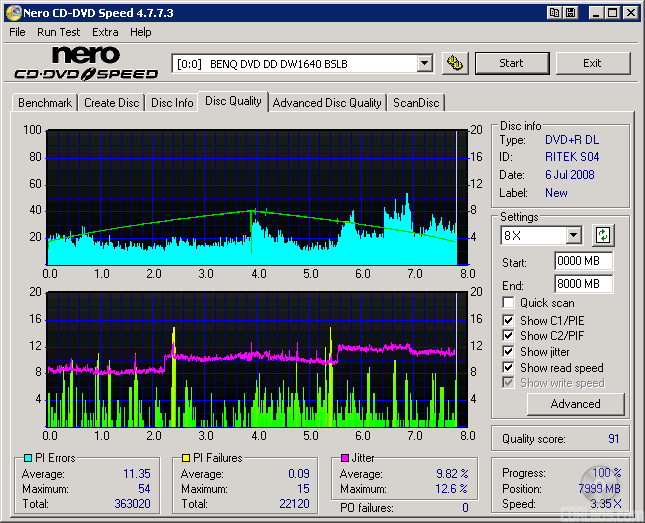
Task: Open the Run Test menu
Action: click(59, 32)
